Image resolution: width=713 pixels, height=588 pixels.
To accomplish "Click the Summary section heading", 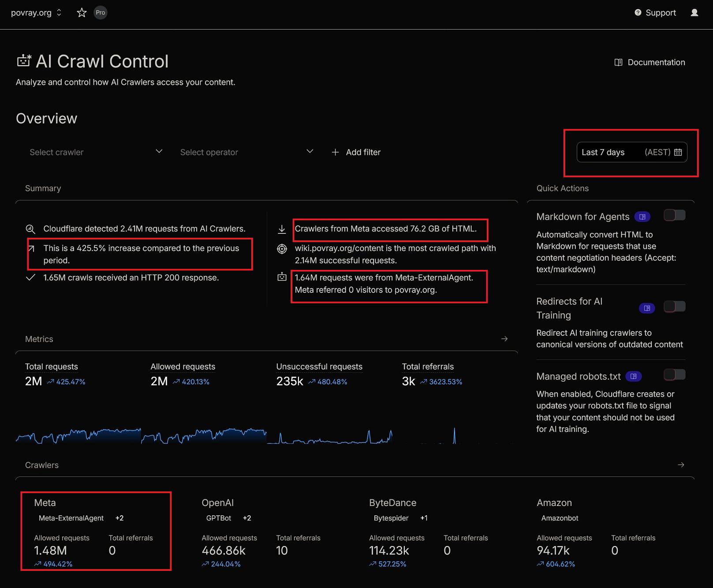I will point(43,188).
